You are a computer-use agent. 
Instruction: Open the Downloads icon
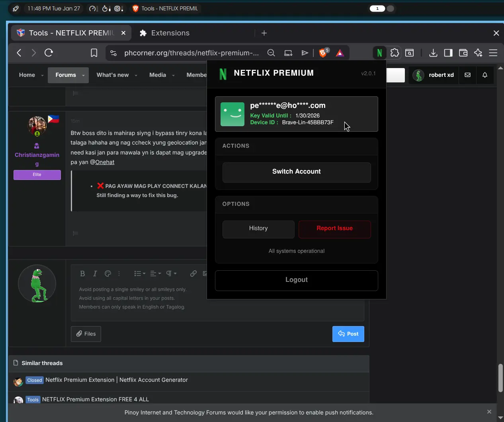[433, 53]
